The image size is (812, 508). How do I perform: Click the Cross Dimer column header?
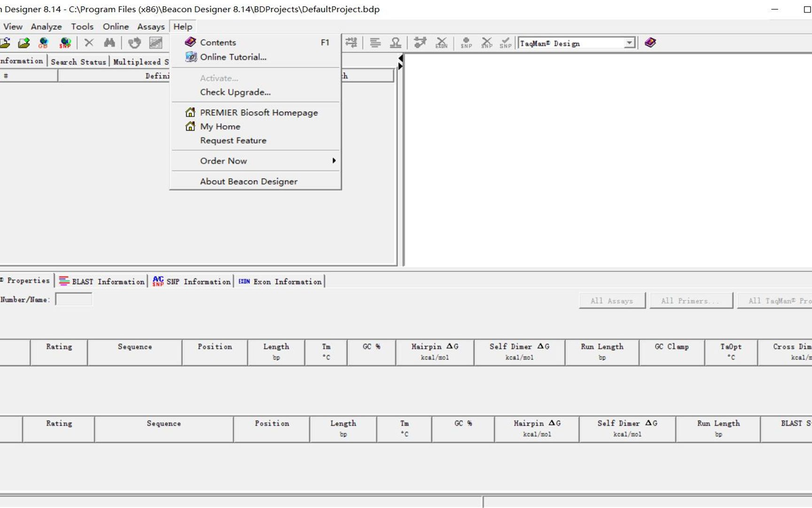tap(785, 352)
